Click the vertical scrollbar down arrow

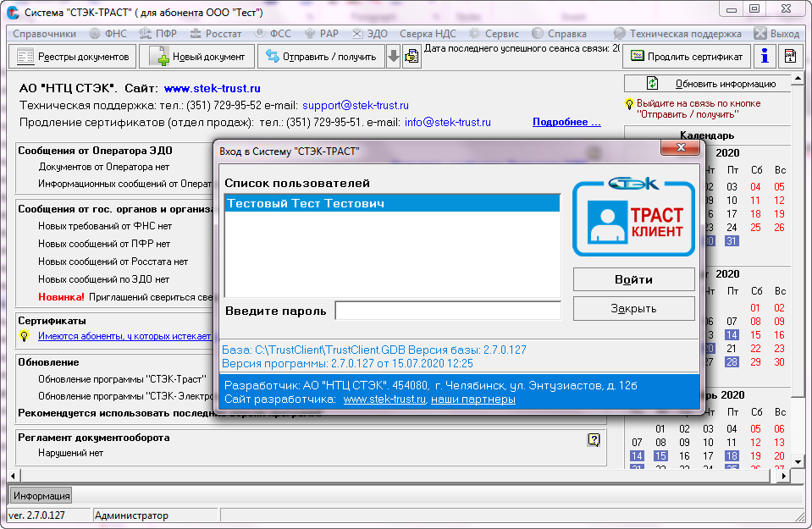(x=798, y=461)
